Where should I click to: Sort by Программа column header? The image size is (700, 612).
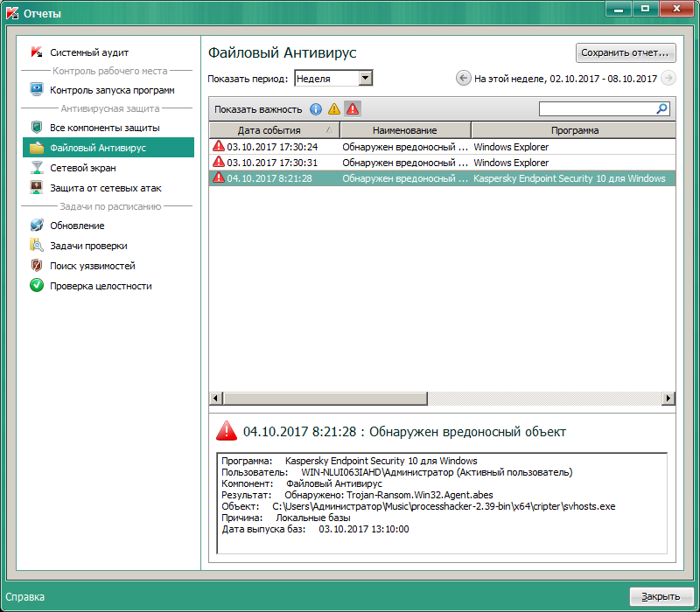coord(574,130)
